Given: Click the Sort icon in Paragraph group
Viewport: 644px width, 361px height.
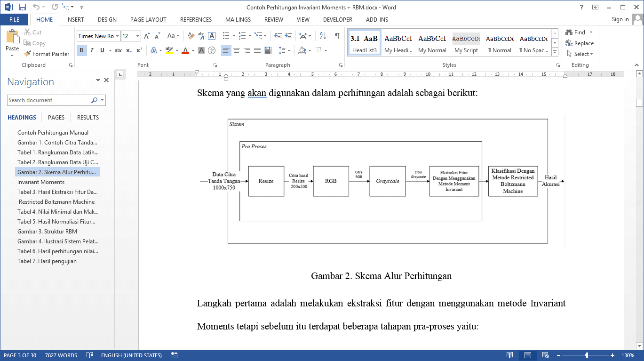Looking at the screenshot, I should click(x=323, y=36).
